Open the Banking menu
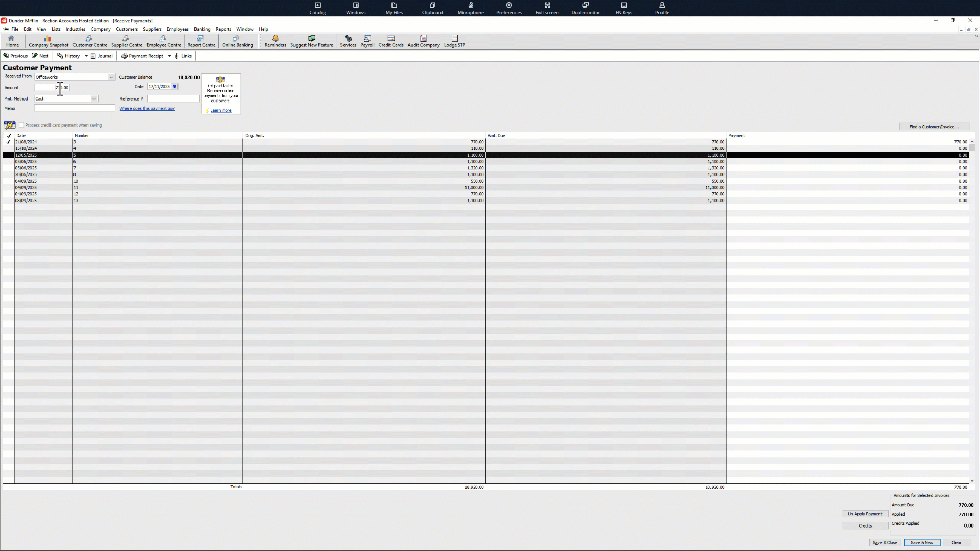Viewport: 980px width, 551px height. click(202, 29)
